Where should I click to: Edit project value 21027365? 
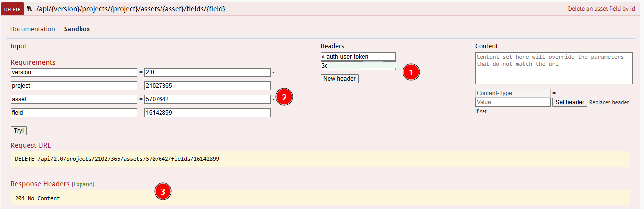(x=207, y=86)
